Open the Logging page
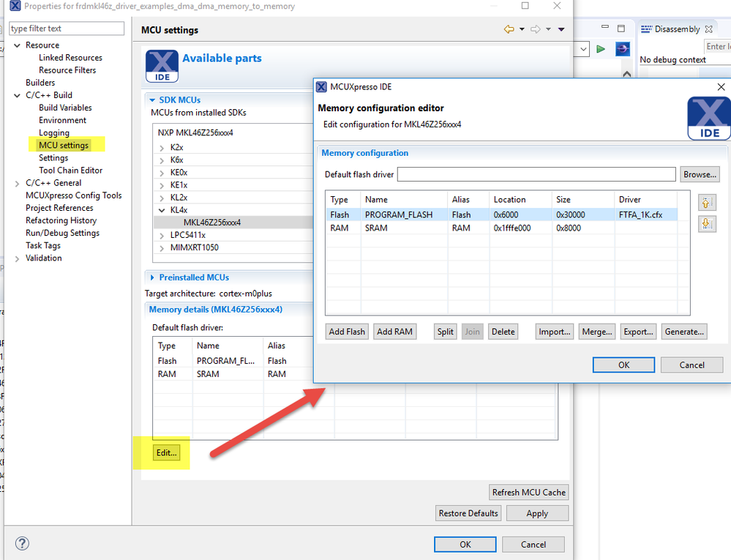 [54, 132]
